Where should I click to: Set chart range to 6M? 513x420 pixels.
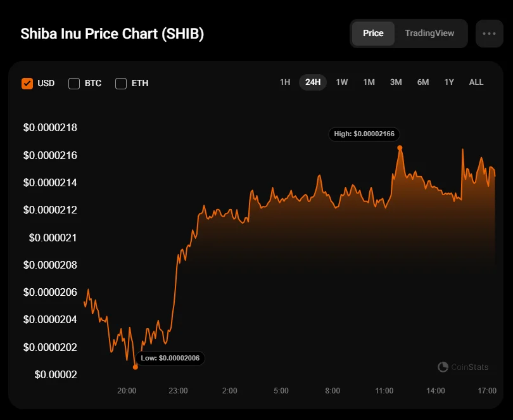coord(423,82)
